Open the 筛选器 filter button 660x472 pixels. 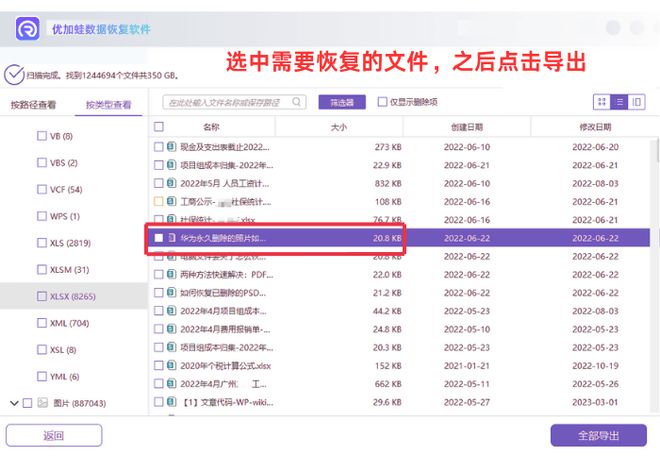(x=342, y=102)
